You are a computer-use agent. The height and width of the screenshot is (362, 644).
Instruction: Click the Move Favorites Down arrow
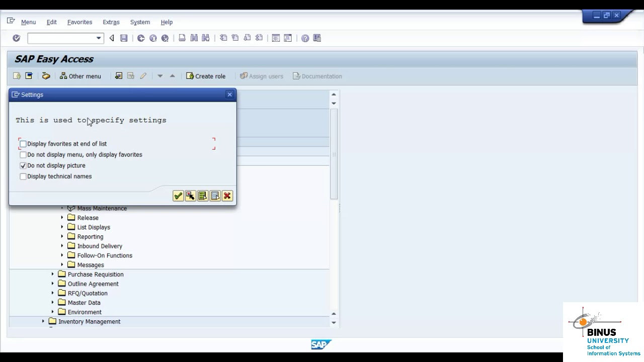[160, 76]
